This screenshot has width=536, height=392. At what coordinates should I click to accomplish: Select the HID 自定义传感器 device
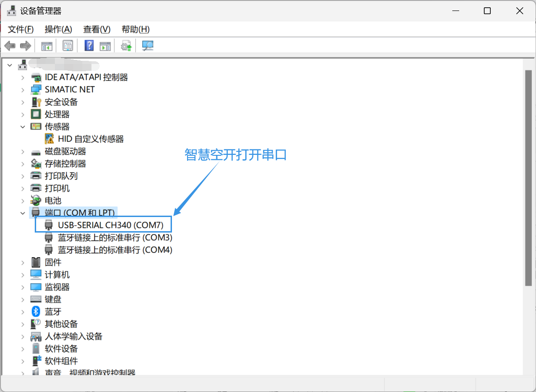click(x=91, y=139)
